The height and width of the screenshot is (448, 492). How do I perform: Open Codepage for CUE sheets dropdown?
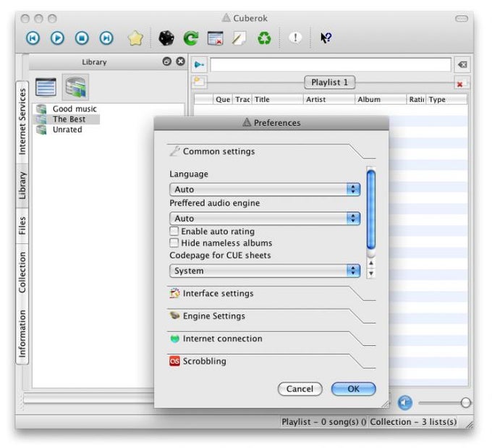click(265, 271)
